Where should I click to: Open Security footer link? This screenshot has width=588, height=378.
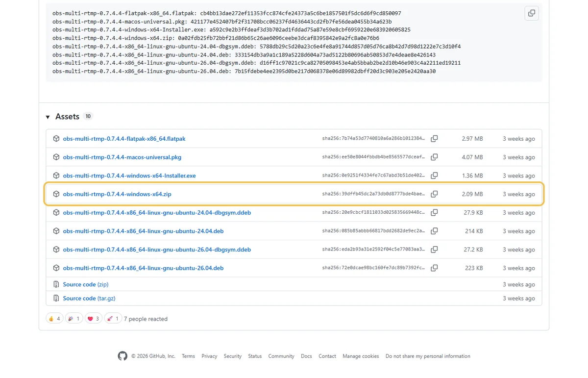pos(233,356)
